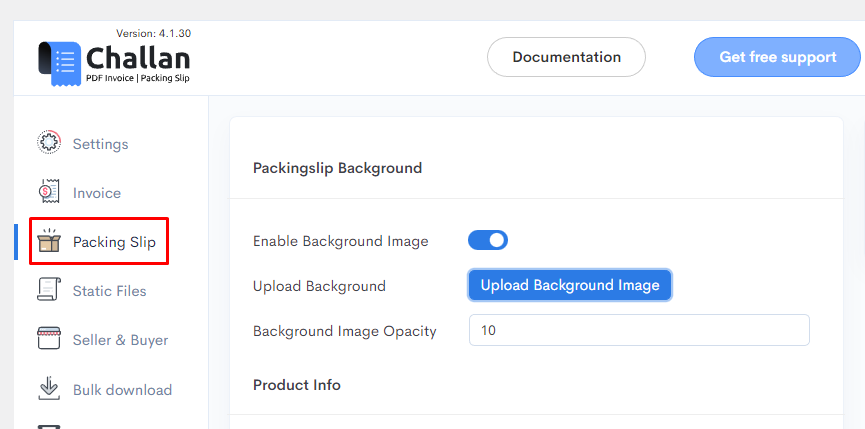The image size is (865, 429).
Task: Open the Documentation button
Action: coord(567,57)
